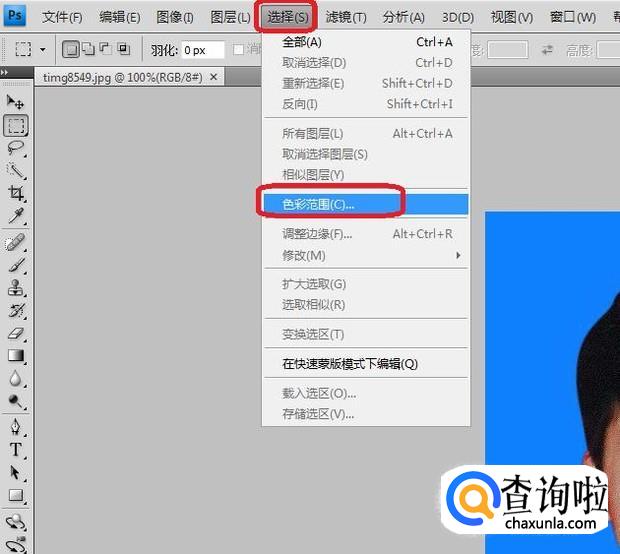Select the Crop tool

point(16,193)
